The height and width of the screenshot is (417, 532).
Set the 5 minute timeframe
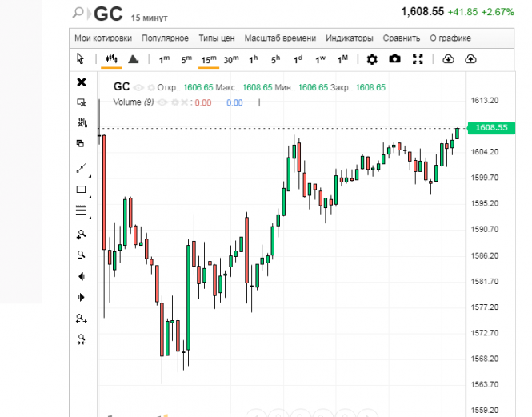click(186, 60)
